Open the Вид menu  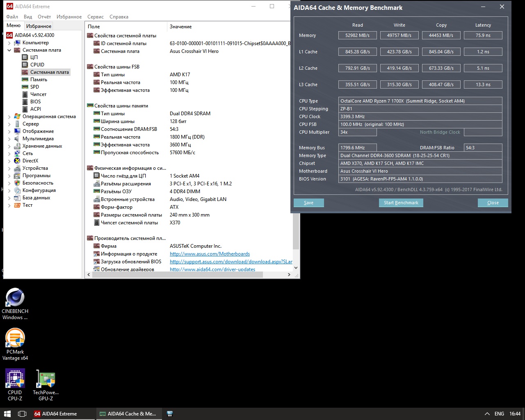click(x=28, y=17)
